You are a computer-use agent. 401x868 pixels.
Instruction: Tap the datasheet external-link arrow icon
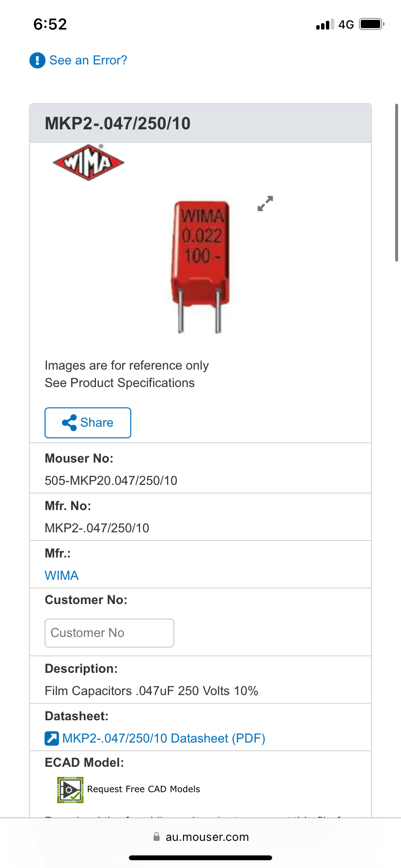point(52,738)
